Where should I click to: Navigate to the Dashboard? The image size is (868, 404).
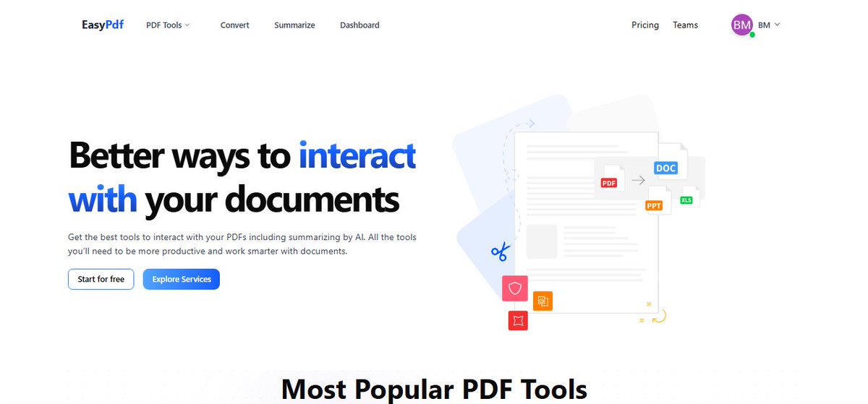coord(359,25)
